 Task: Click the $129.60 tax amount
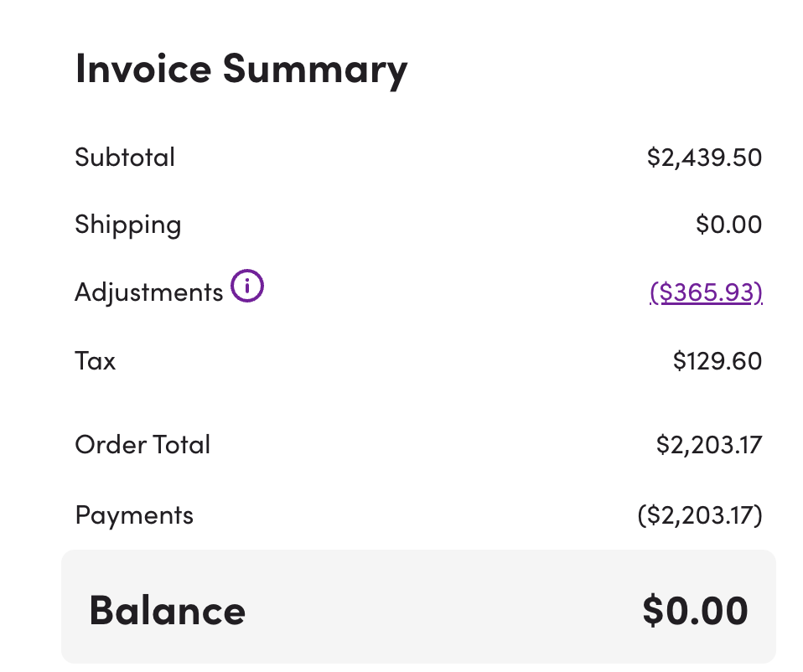[717, 361]
